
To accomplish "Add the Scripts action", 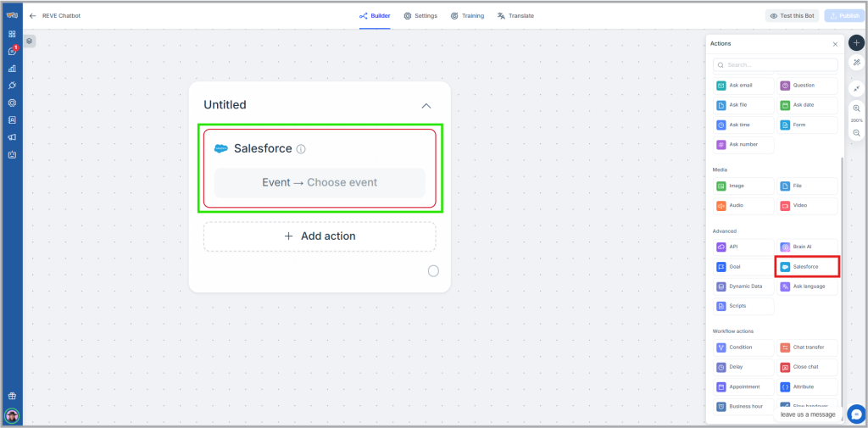I will 743,306.
